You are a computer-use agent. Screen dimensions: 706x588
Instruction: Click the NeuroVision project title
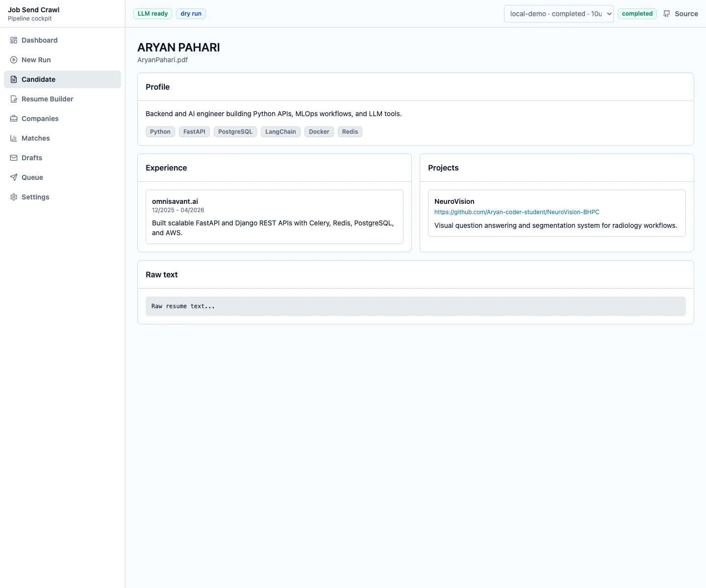pos(454,201)
